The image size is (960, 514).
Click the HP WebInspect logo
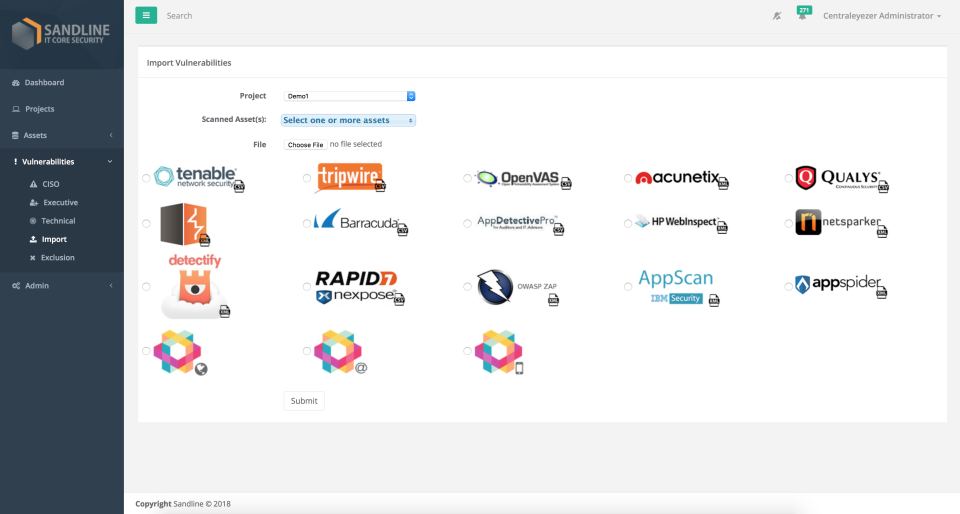pos(681,223)
